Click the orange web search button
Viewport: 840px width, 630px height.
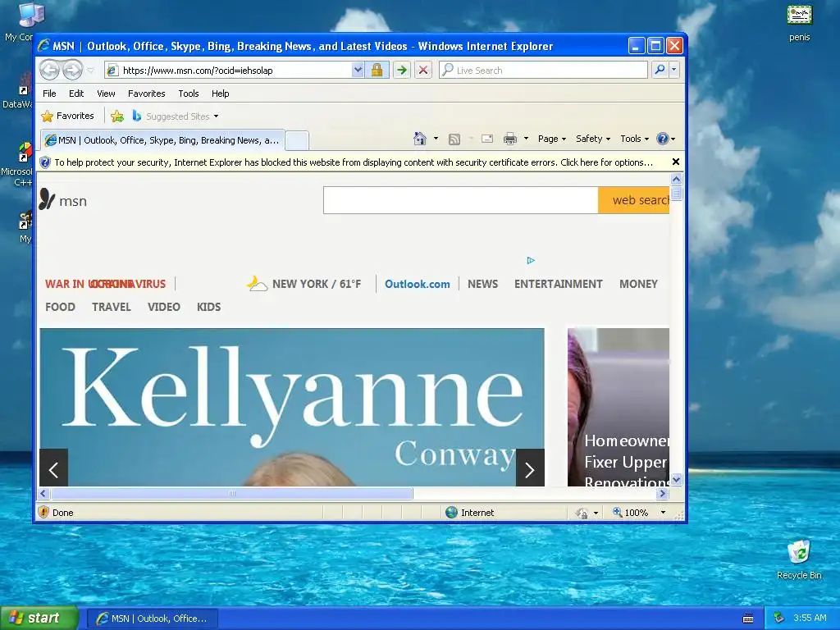(x=634, y=200)
